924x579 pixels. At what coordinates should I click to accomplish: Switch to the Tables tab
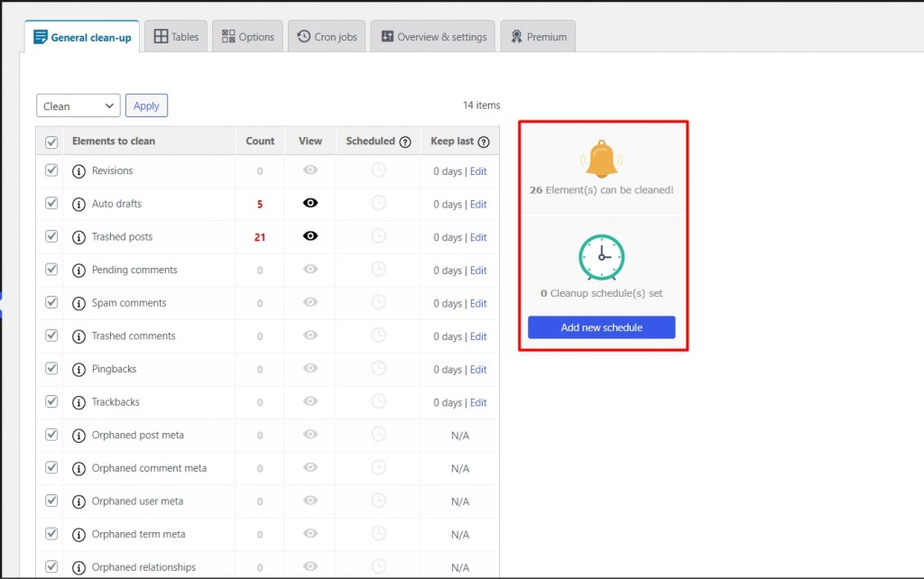(176, 36)
